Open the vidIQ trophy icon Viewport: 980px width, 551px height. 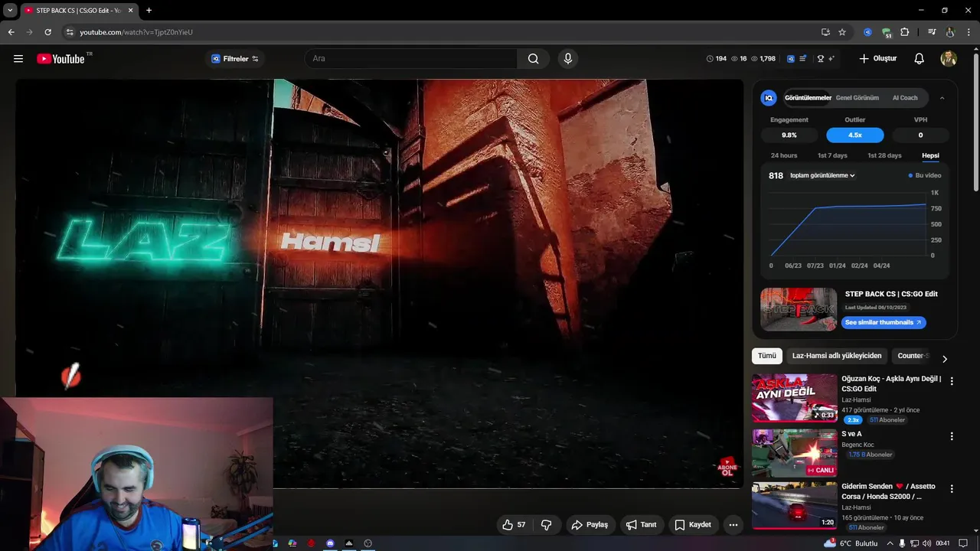point(820,59)
